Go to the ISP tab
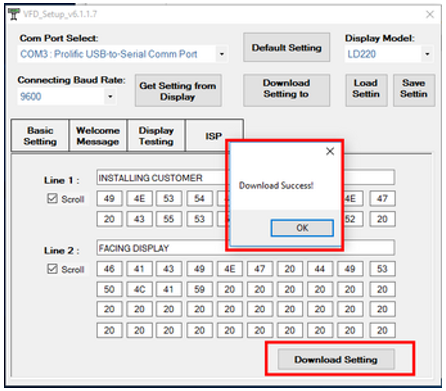 click(214, 136)
